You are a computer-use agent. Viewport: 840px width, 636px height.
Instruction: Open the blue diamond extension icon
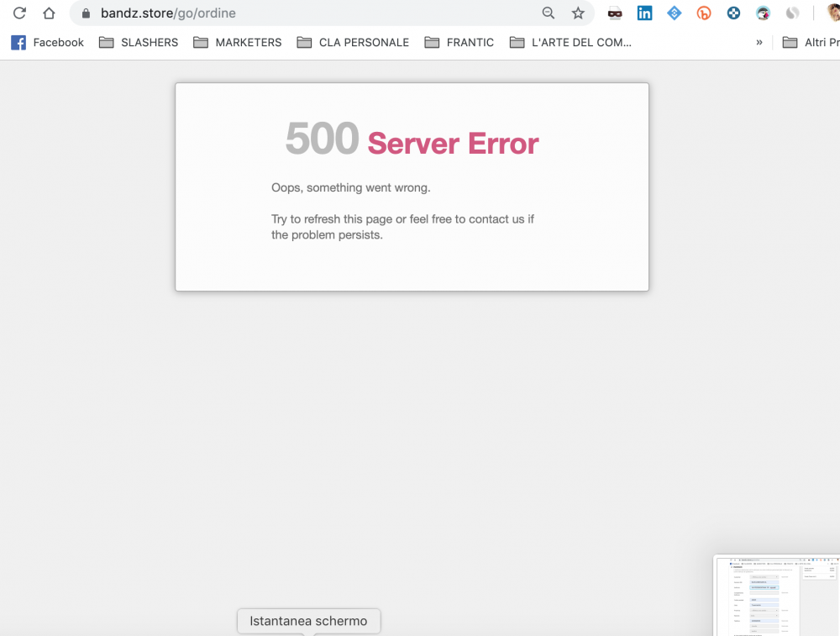(674, 13)
